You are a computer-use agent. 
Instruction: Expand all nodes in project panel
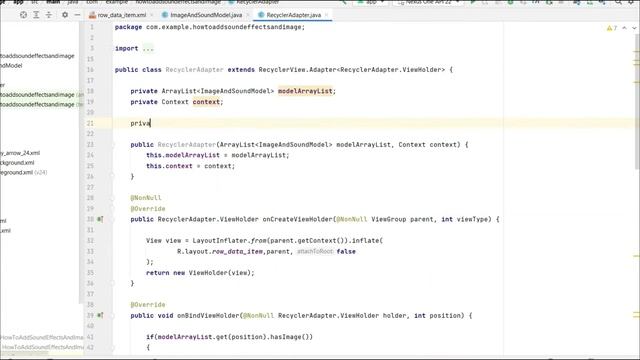pos(36,15)
